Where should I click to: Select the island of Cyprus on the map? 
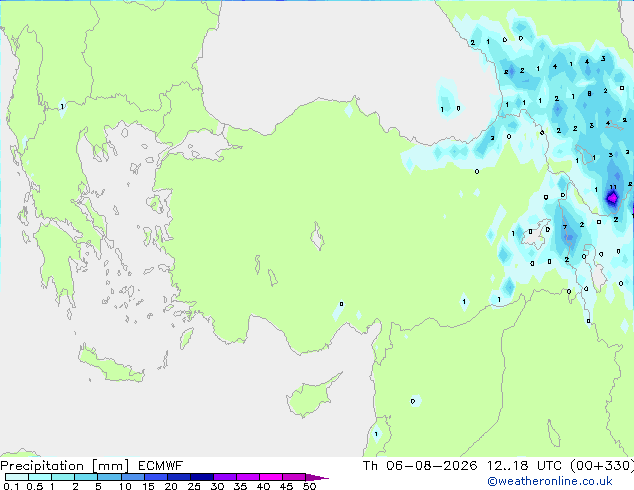(312, 395)
